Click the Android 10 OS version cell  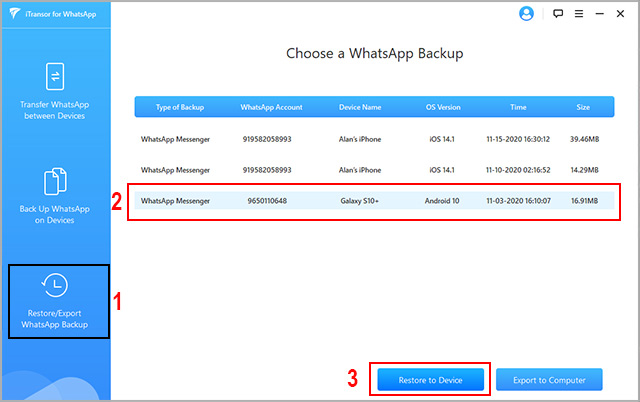click(x=442, y=201)
